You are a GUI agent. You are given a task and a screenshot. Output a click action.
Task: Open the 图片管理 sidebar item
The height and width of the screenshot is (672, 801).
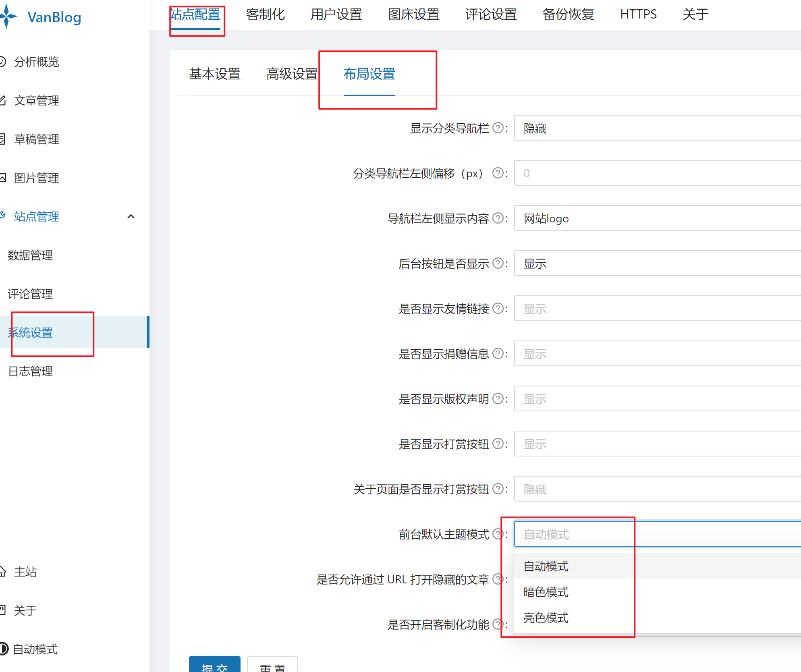point(36,178)
